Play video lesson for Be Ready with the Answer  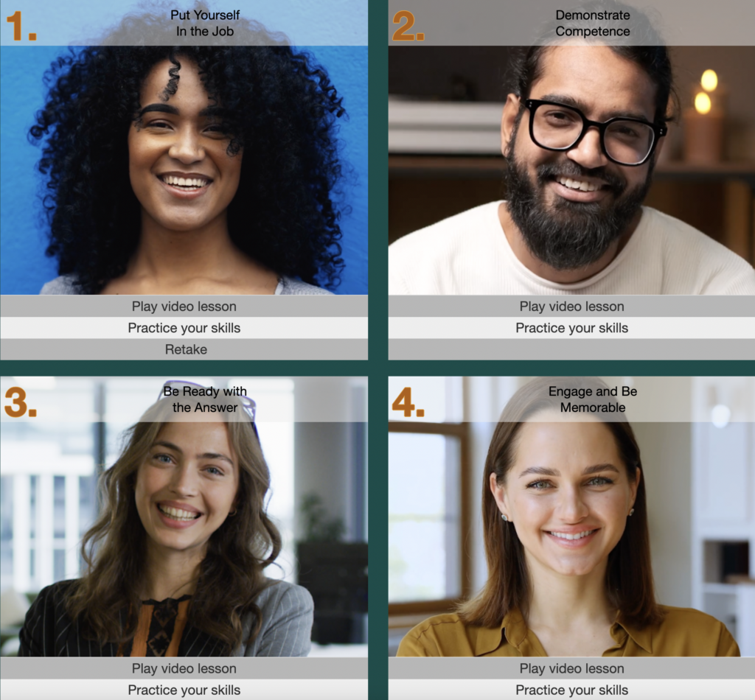tap(184, 668)
